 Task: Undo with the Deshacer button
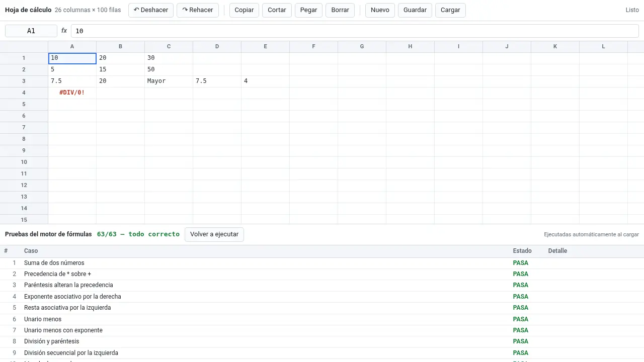[151, 10]
